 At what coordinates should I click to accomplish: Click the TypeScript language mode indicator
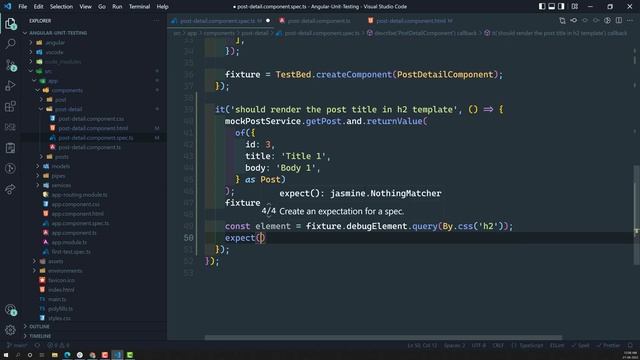click(x=528, y=346)
